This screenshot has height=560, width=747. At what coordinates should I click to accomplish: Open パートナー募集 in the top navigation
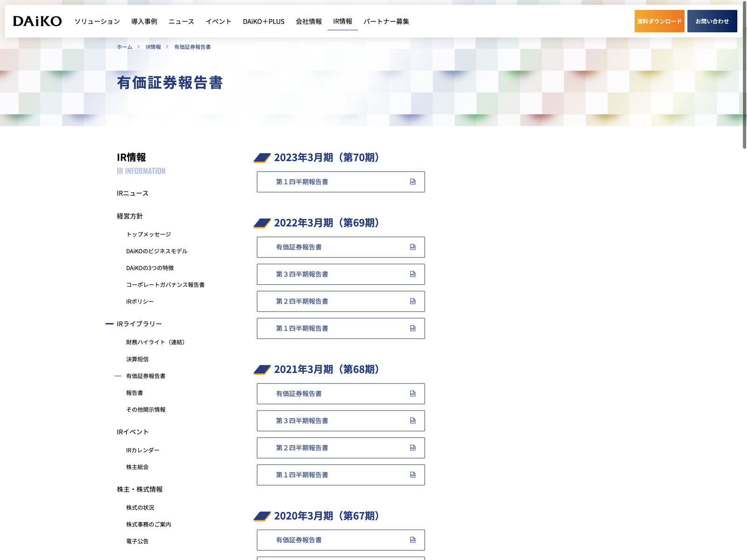click(x=386, y=21)
